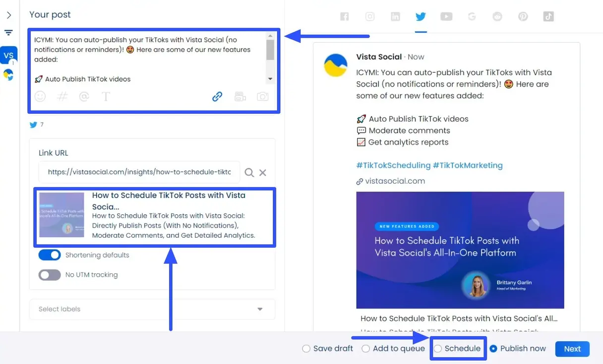Image resolution: width=603 pixels, height=364 pixels.
Task: Choose the Save draft radio option
Action: [x=306, y=349]
